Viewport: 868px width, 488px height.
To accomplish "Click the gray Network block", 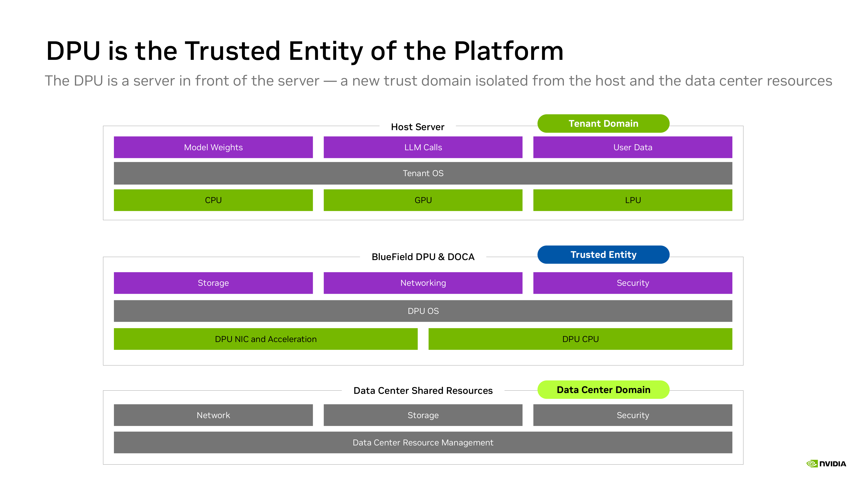I will click(213, 415).
